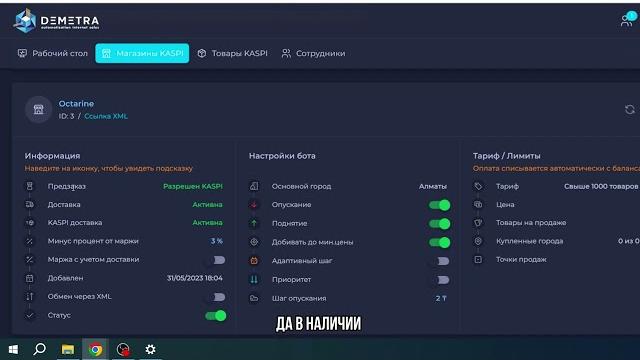Switch to Chrome on the taskbar

point(96,349)
